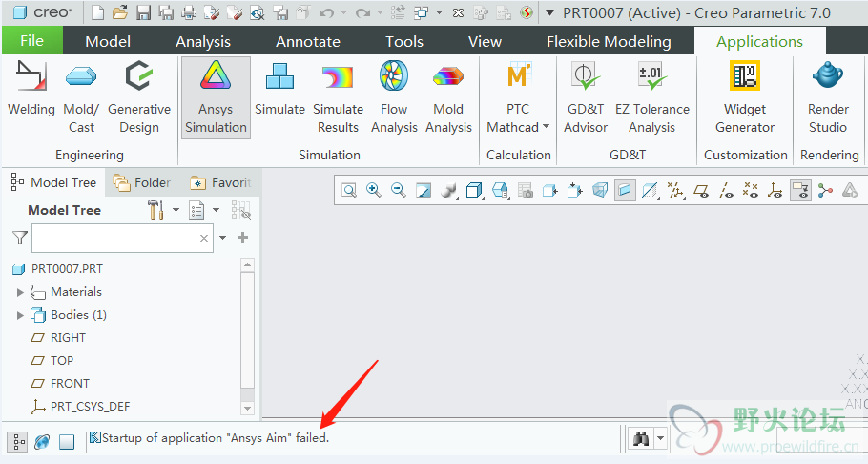Image resolution: width=868 pixels, height=464 pixels.
Task: Open the Favorites tab
Action: point(220,182)
